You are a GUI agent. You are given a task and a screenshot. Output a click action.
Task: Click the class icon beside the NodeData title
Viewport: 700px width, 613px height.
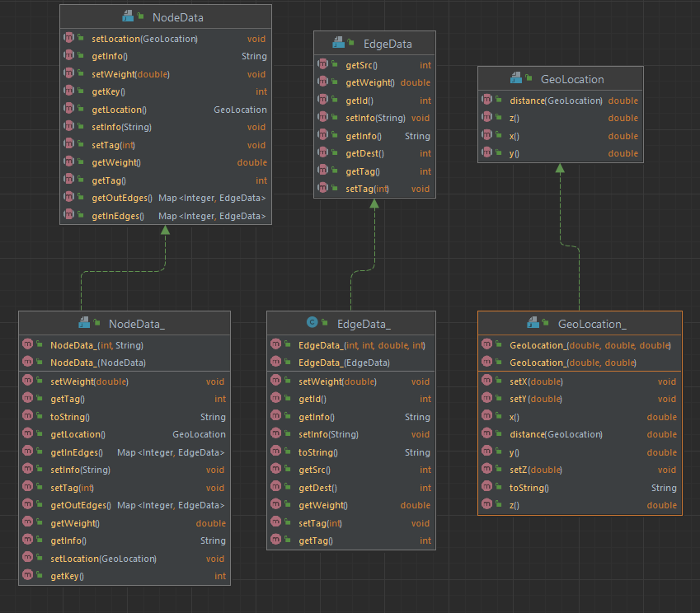[x=128, y=16]
